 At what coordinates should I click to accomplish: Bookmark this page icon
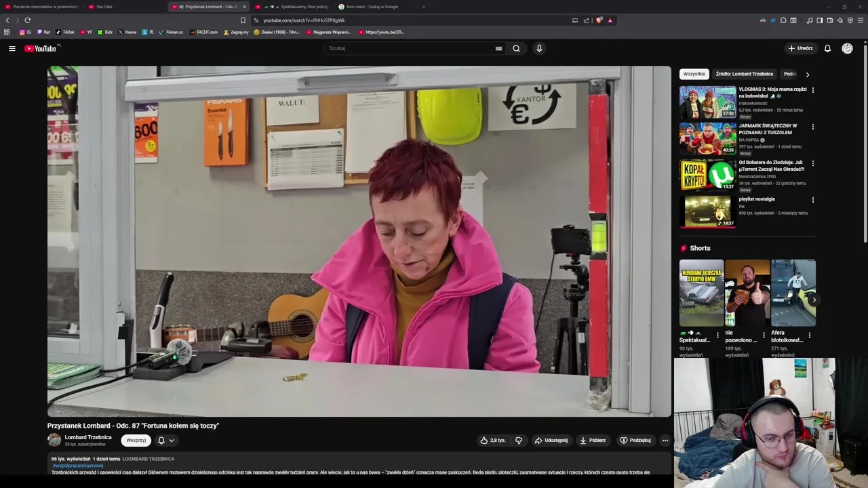click(x=243, y=20)
